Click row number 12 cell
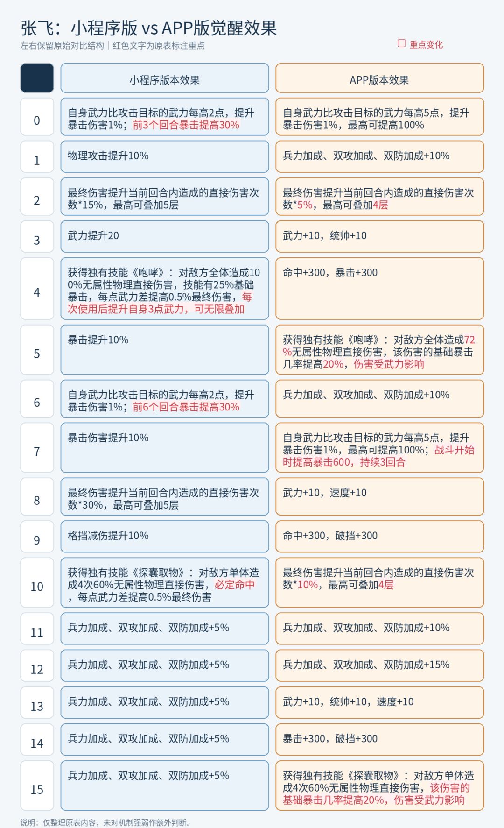Viewport: 504px width, 828px height. click(x=37, y=665)
